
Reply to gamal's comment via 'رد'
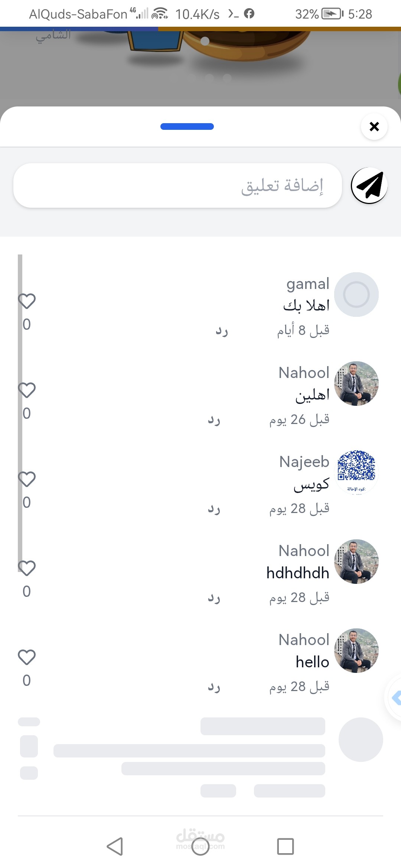point(222,330)
